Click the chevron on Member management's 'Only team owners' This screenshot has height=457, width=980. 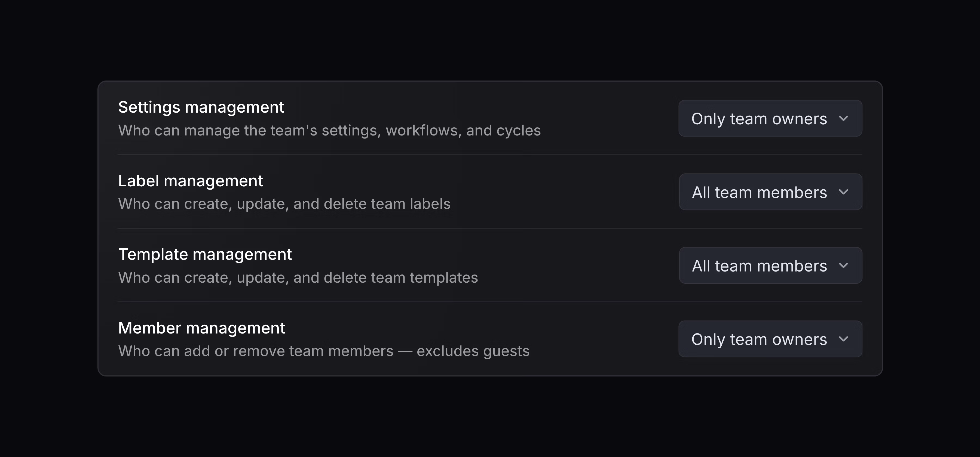coord(844,339)
